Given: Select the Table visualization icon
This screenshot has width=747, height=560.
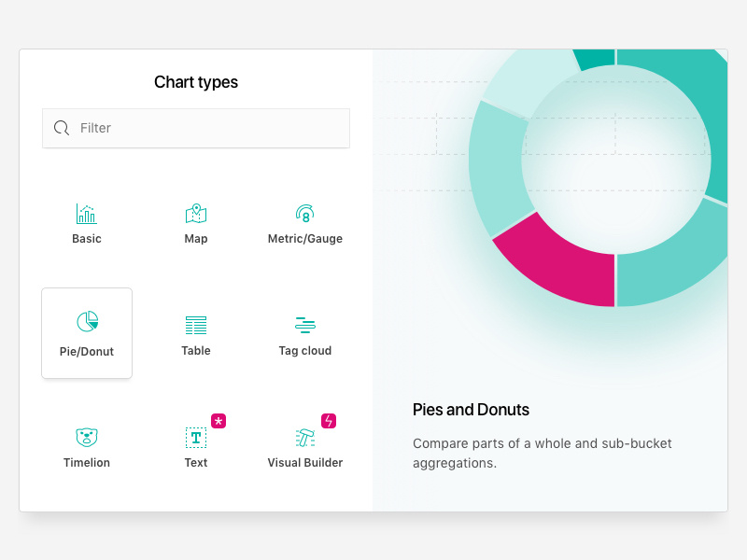Looking at the screenshot, I should click(195, 325).
